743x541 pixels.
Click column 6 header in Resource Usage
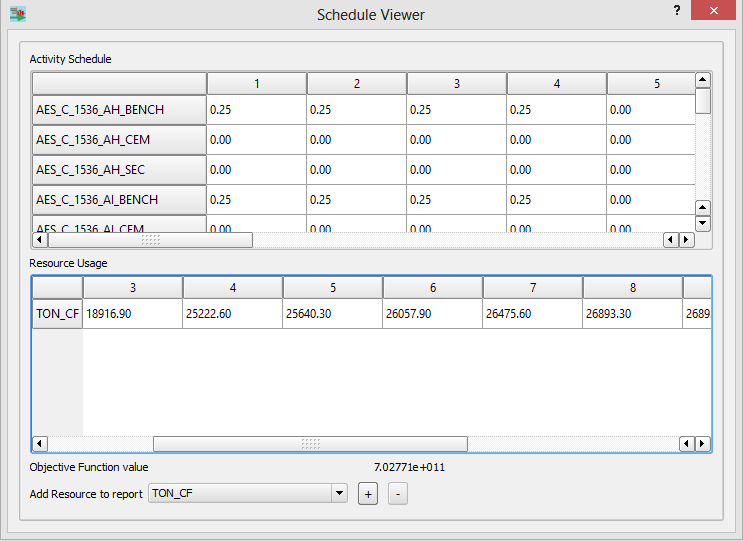point(432,288)
